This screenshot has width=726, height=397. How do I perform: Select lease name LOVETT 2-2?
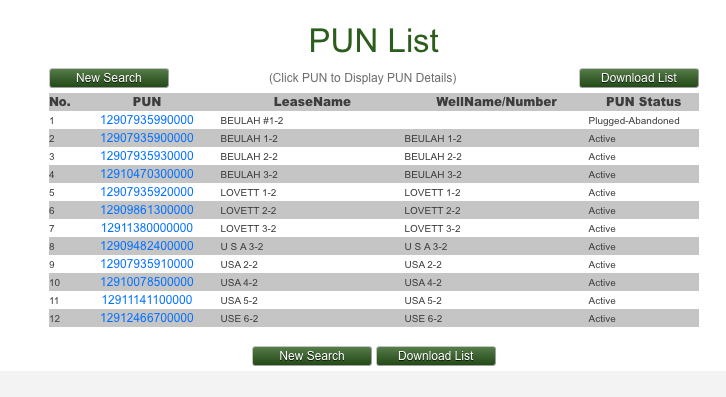click(248, 211)
